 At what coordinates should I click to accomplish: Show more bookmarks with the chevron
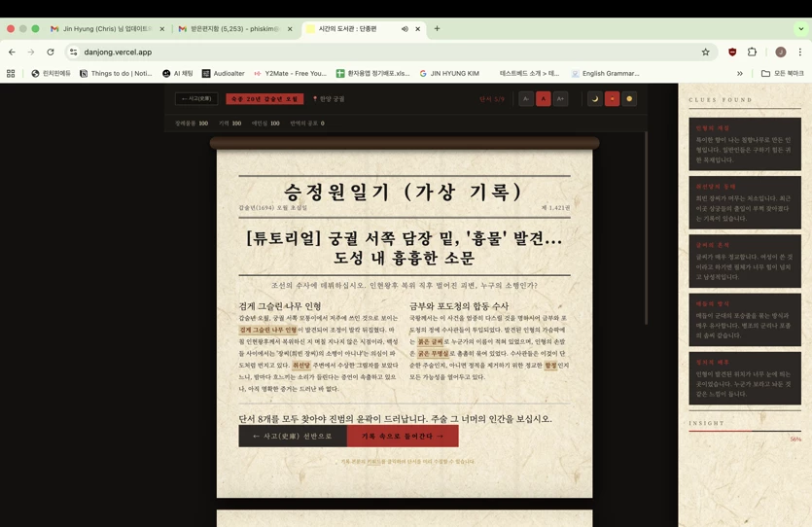pos(740,74)
